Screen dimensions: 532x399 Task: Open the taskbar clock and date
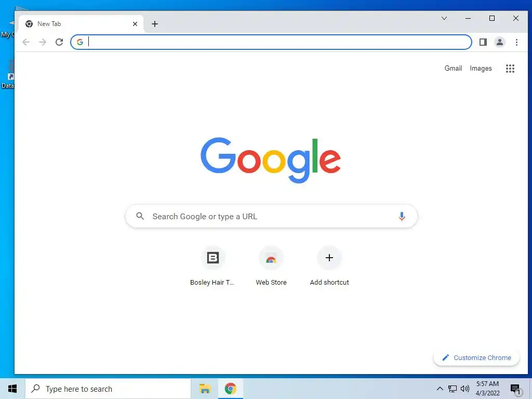pyautogui.click(x=487, y=389)
